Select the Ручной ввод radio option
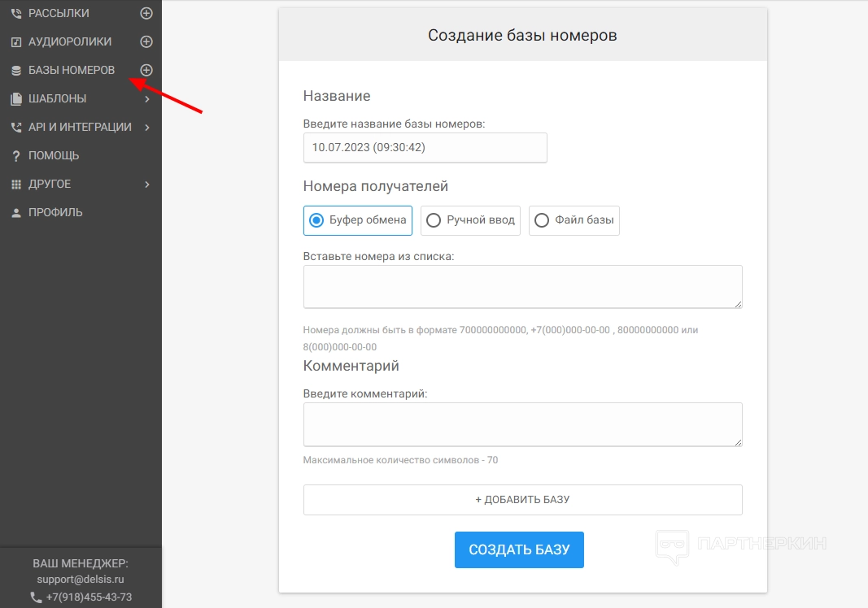Screen dimensions: 868x608 click(434, 220)
